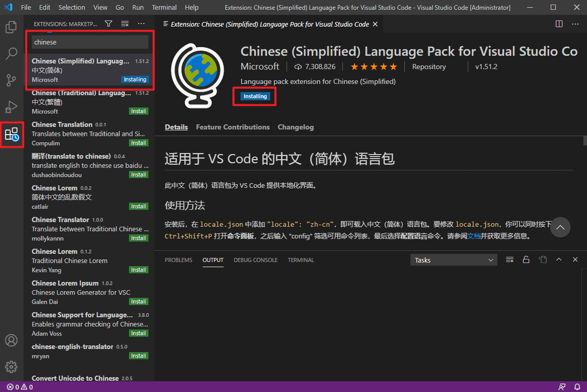Click the Microsoft publisher name in details
This screenshot has height=392, width=587.
click(x=260, y=67)
